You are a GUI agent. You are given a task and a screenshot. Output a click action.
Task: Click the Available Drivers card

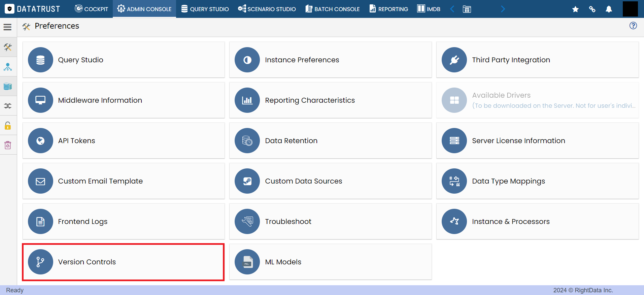click(537, 100)
